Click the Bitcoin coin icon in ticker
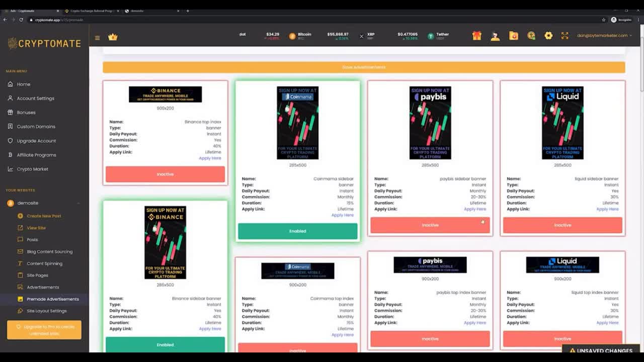This screenshot has width=644, height=362. coord(292,36)
